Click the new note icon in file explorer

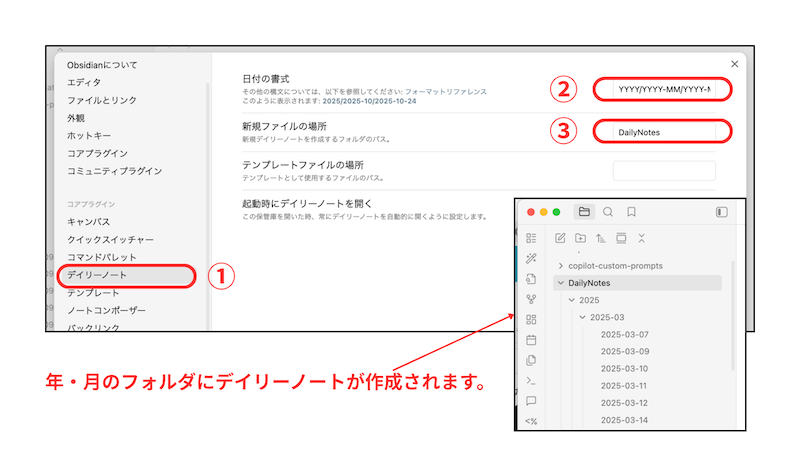coord(561,238)
